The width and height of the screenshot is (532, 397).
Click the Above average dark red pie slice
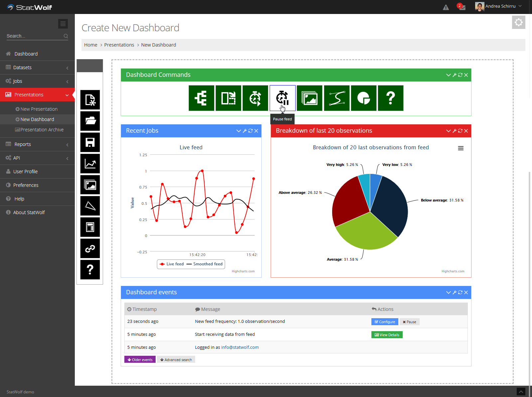click(349, 203)
